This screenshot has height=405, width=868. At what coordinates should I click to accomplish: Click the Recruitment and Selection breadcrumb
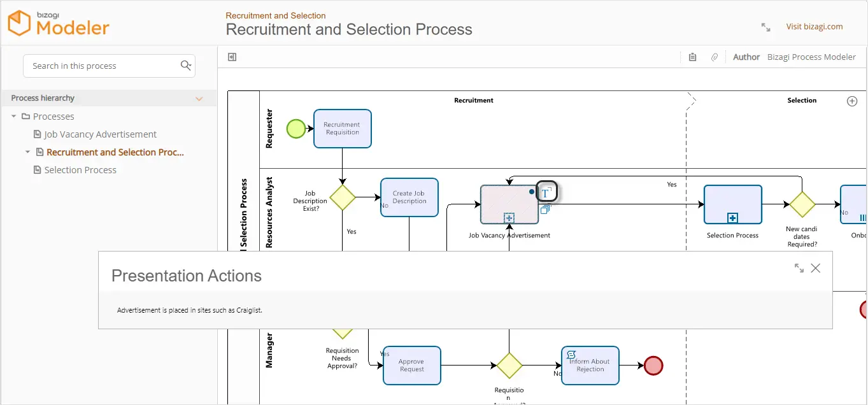click(276, 15)
